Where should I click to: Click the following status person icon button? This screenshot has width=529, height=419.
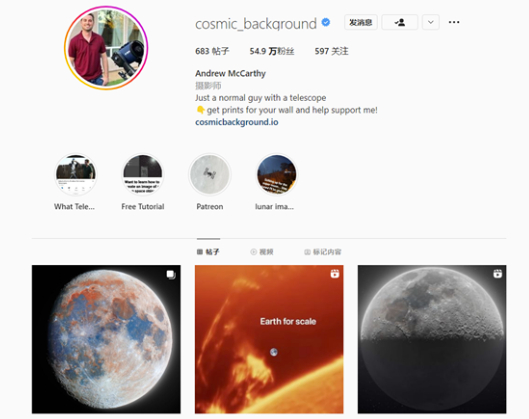pyautogui.click(x=399, y=22)
